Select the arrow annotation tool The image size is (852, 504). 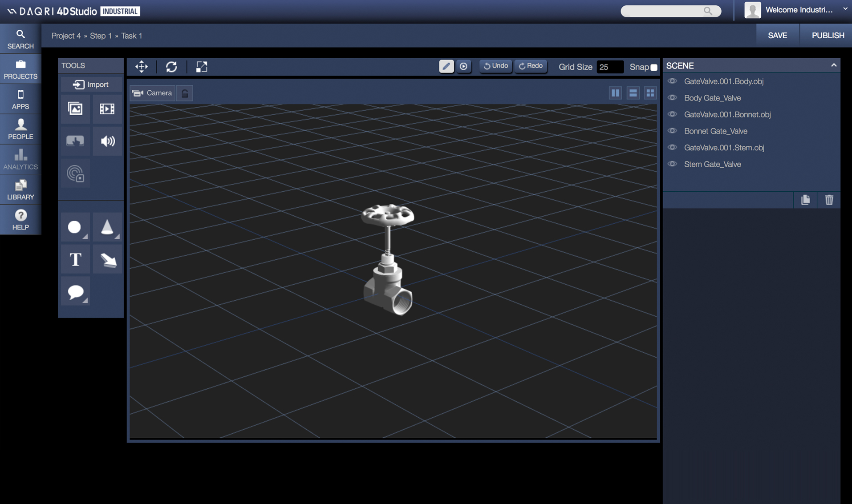tap(107, 259)
